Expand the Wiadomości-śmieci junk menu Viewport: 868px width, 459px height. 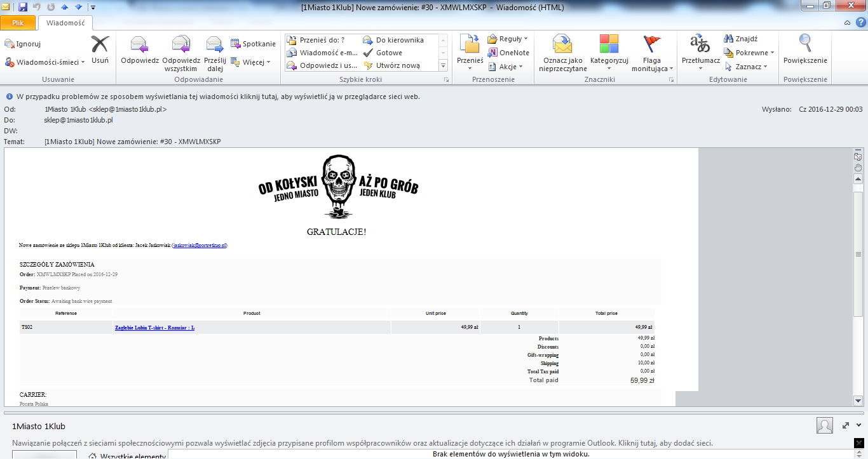45,62
